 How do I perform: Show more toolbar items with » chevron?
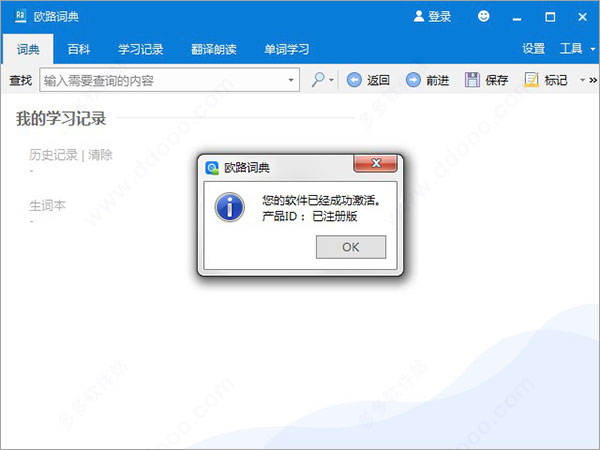[593, 80]
